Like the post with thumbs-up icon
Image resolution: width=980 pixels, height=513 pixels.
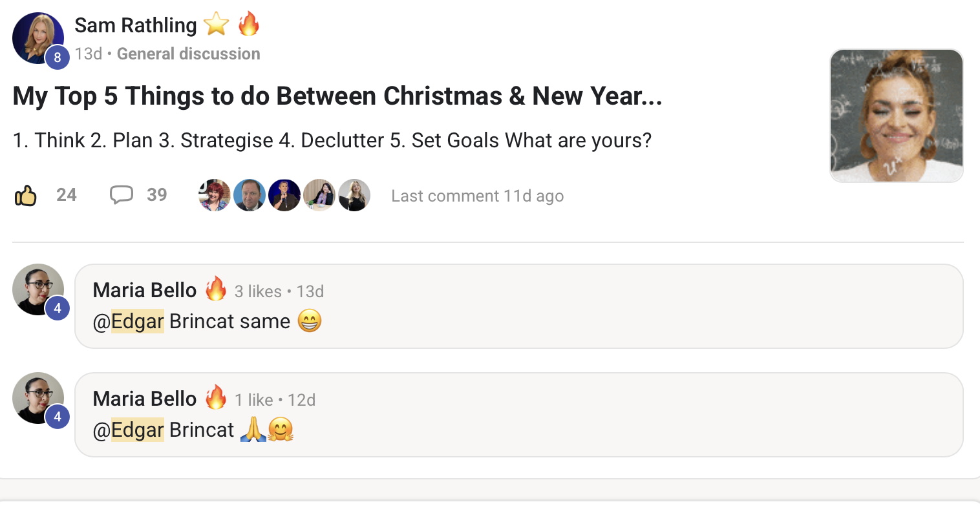(x=26, y=195)
